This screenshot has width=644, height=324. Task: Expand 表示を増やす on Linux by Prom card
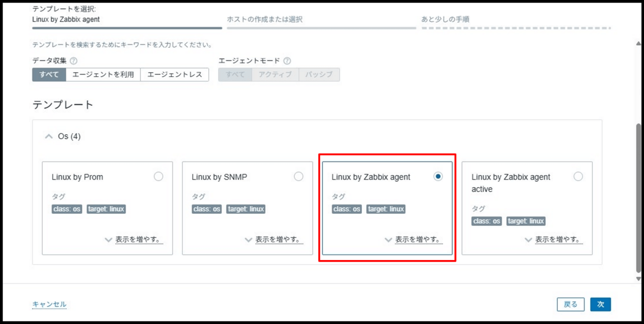point(133,239)
